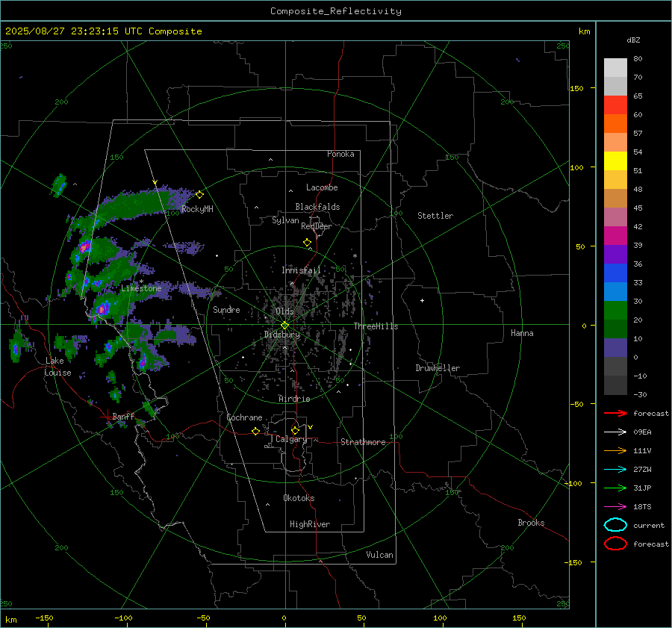Click the yellow diamond marker beside RockyMH

pos(199,195)
